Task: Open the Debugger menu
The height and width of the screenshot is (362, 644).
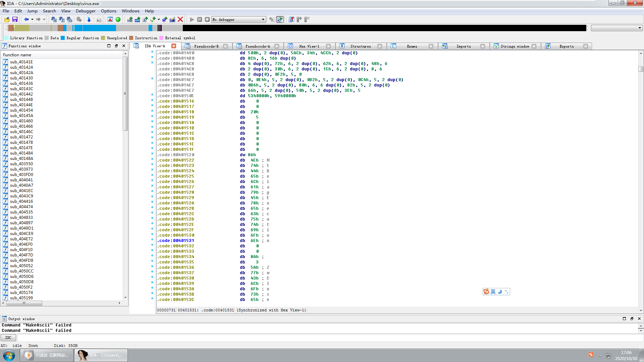Action: [x=86, y=11]
